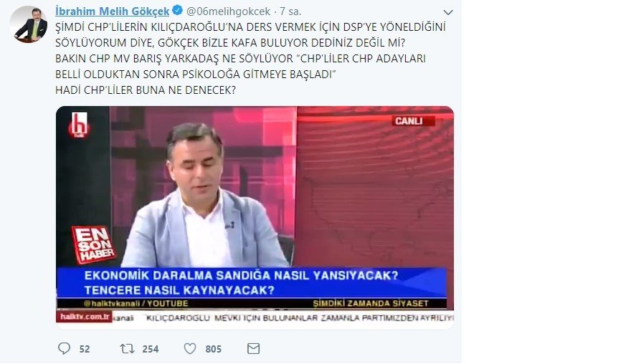This screenshot has width=631, height=364.
Task: Like the tweet with the heart icon
Action: (x=190, y=348)
